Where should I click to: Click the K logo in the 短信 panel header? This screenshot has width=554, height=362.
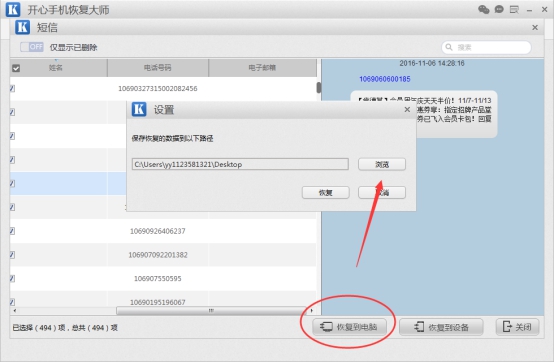coord(22,27)
